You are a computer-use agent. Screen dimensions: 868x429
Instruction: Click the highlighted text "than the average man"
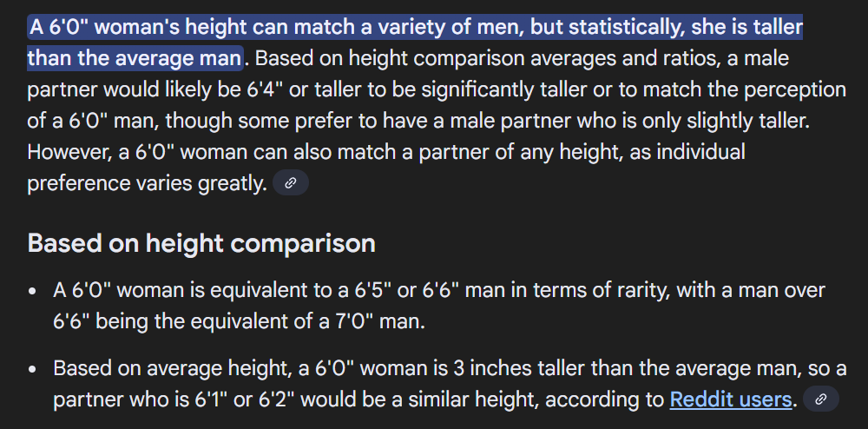[x=135, y=59]
